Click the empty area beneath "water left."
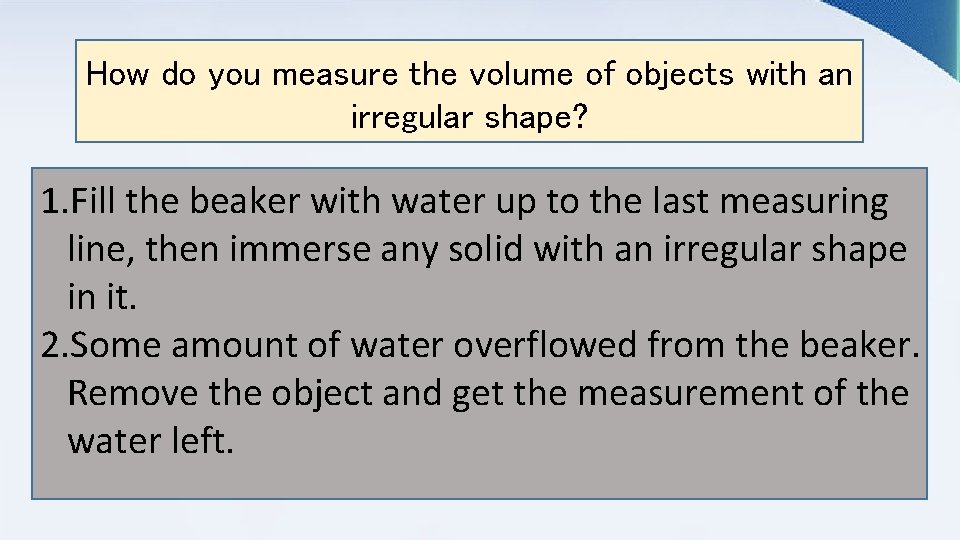 [479, 478]
